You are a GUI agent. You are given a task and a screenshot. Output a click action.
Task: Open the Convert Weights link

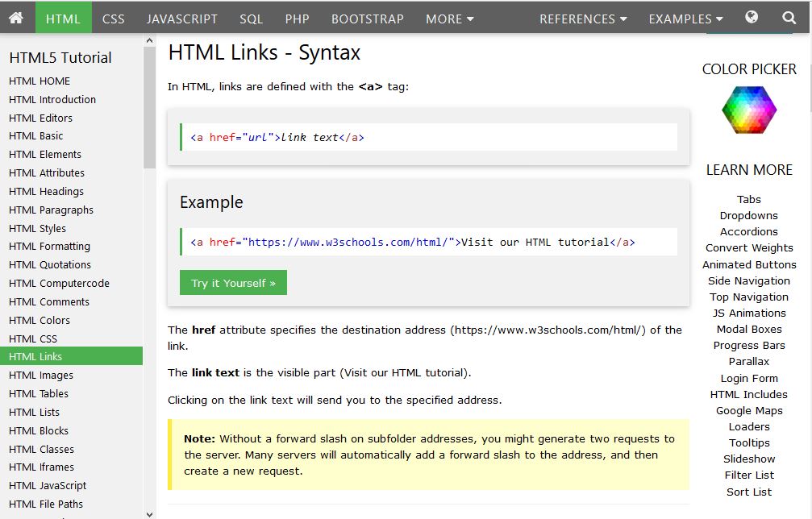click(749, 248)
